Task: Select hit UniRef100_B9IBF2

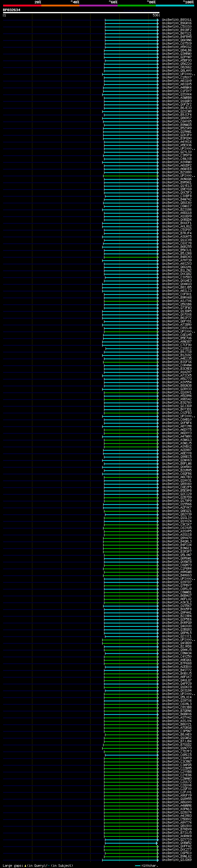Action: [x=176, y=30]
